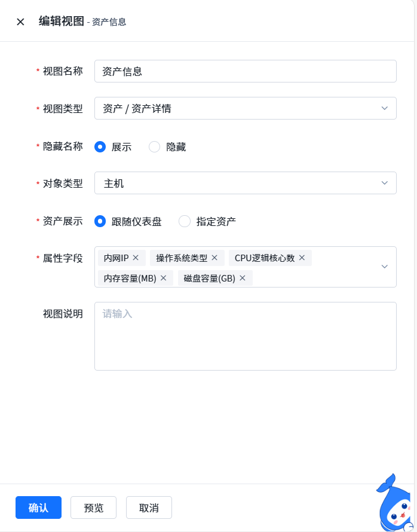Viewport: 417px width, 532px height.
Task: Select the 隐藏 radio option
Action: 155,146
